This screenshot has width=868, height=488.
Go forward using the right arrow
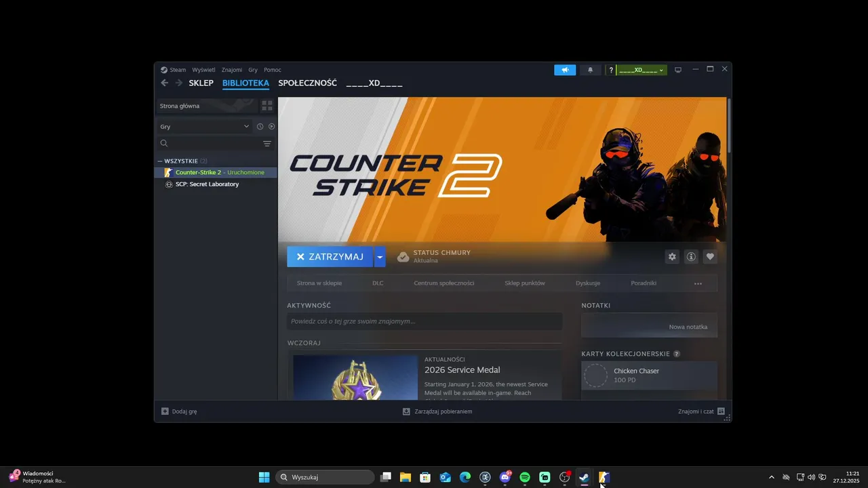[179, 83]
